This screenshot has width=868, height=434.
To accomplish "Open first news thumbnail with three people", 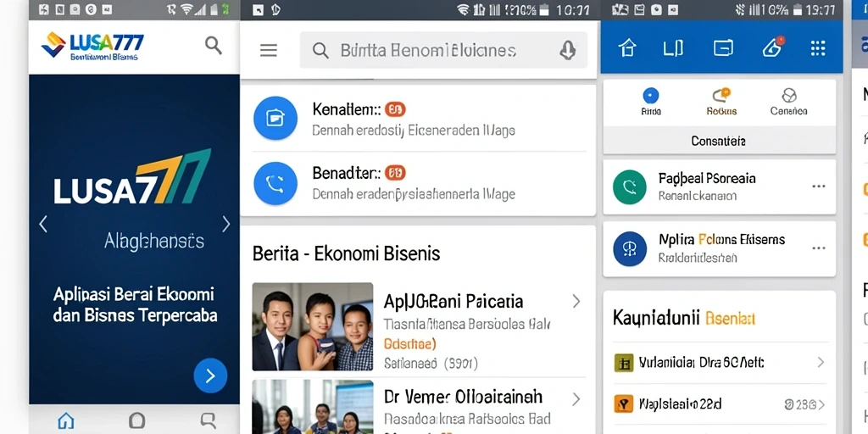I will click(313, 326).
